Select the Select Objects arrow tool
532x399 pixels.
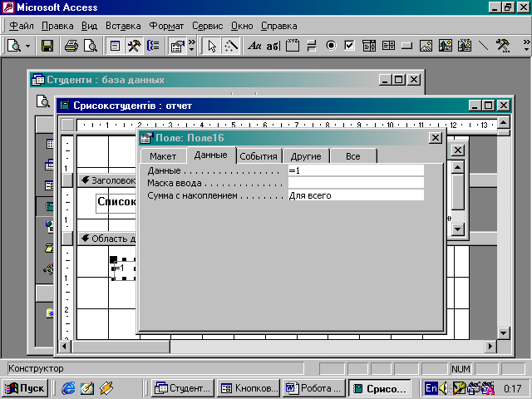[x=212, y=46]
